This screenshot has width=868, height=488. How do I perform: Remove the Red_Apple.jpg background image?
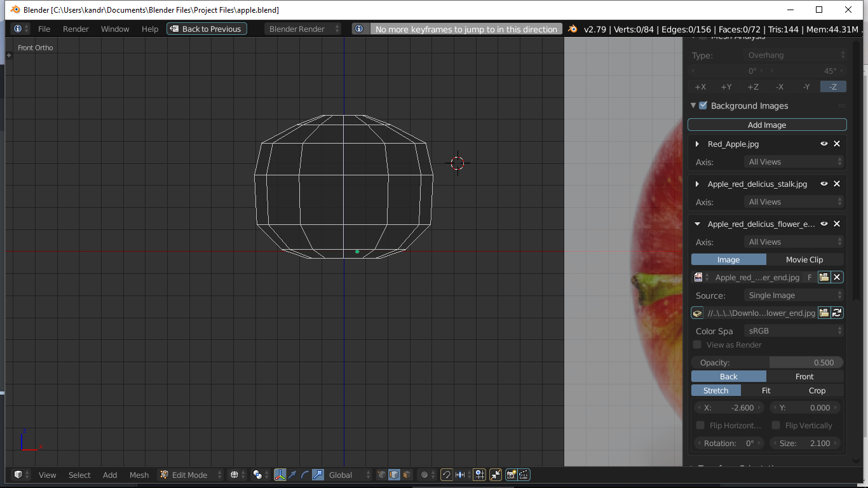click(837, 144)
